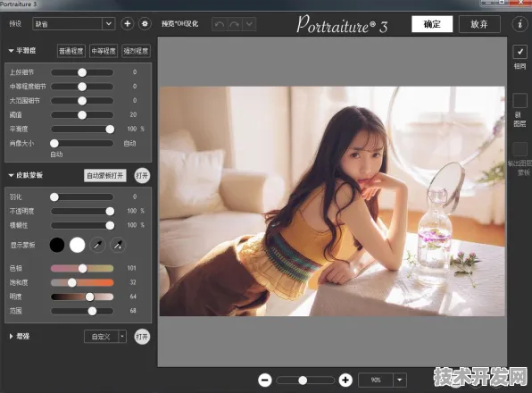Zoom in with the plus icon
This screenshot has height=393, width=532.
click(x=345, y=380)
